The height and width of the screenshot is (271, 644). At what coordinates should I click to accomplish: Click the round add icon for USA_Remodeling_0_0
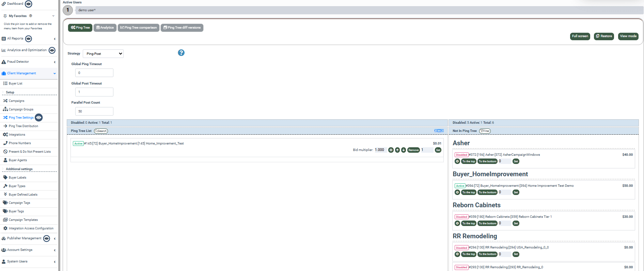point(457,254)
